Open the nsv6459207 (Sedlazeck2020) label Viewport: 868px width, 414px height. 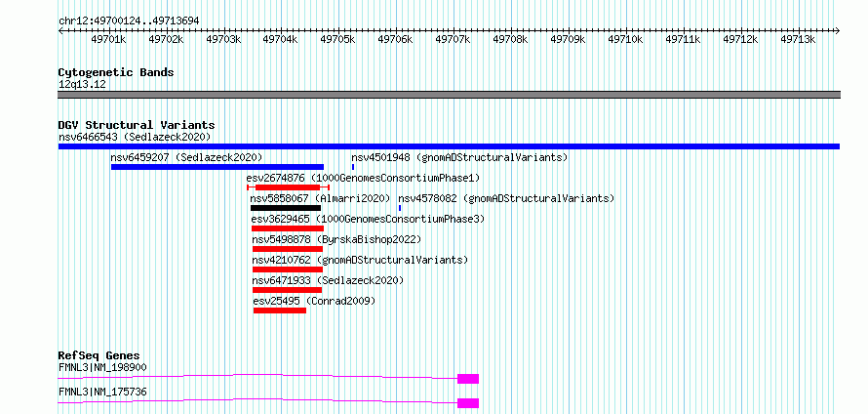tap(186, 157)
